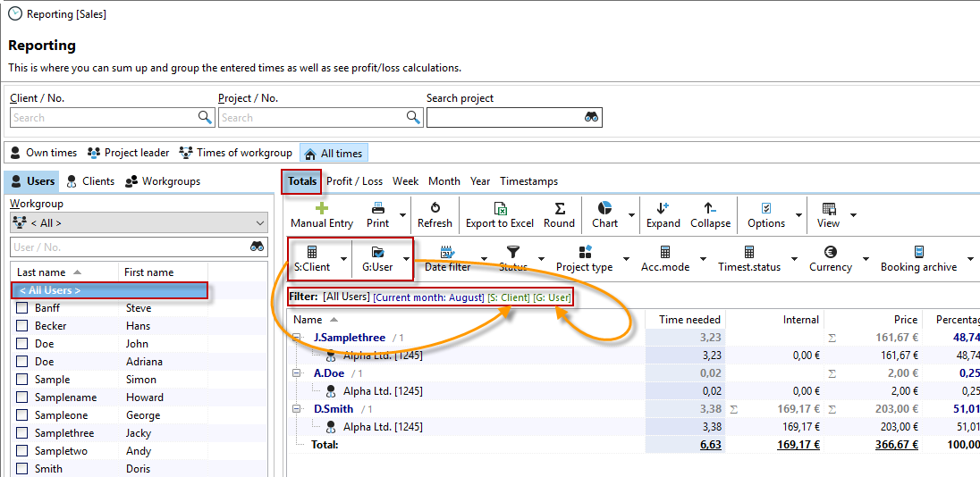Expand all rows with Expand icon
Screen dimensions: 980x477
[663, 208]
